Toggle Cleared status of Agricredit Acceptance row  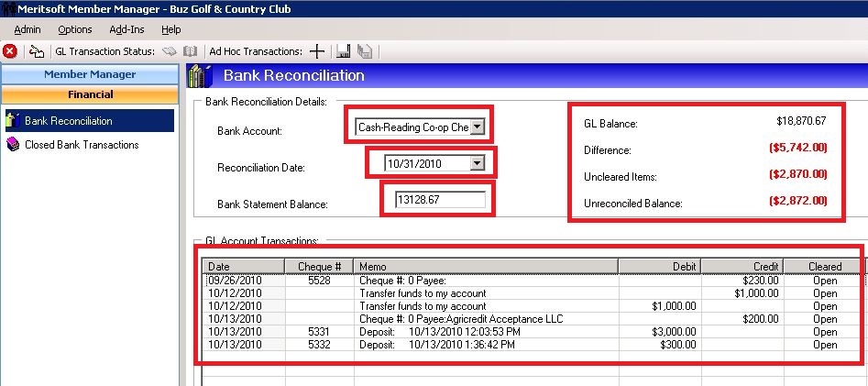pyautogui.click(x=825, y=319)
